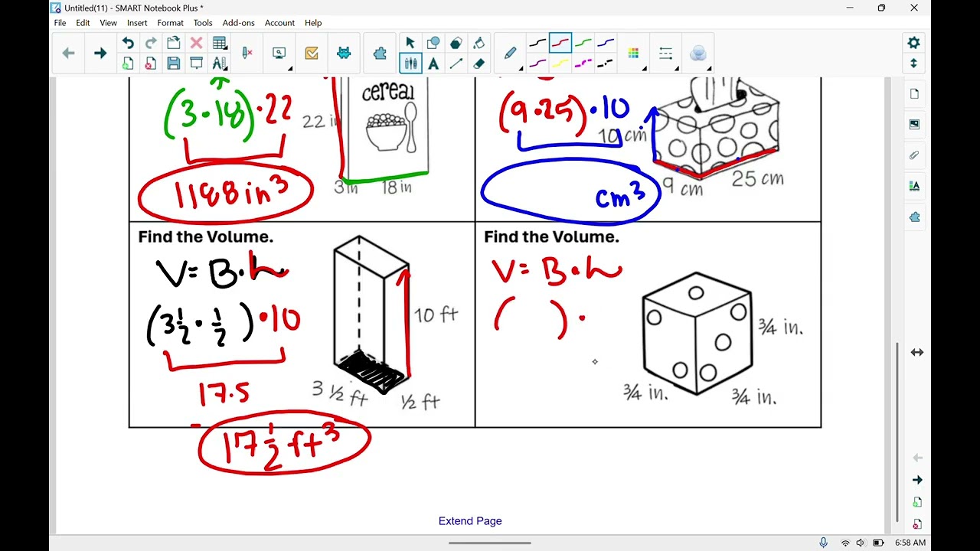Open the transparency dropdown

[x=699, y=54]
